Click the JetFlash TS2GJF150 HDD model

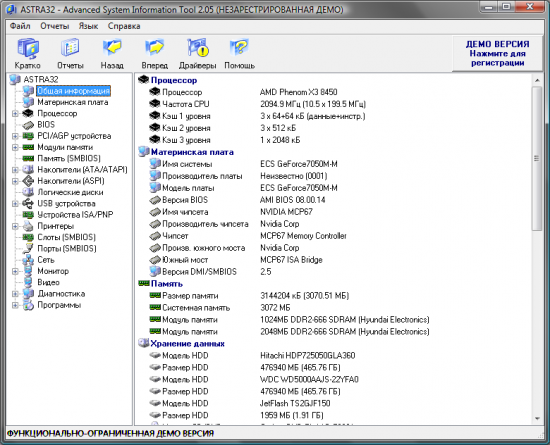295,403
